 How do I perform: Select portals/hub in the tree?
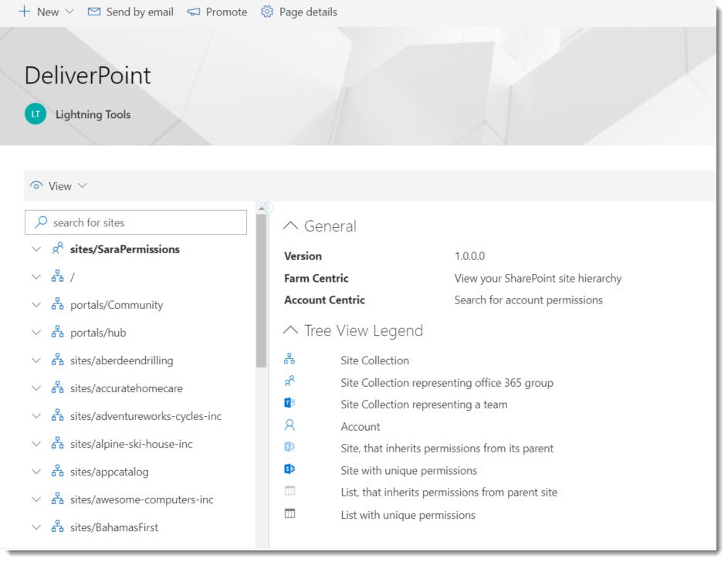point(98,333)
